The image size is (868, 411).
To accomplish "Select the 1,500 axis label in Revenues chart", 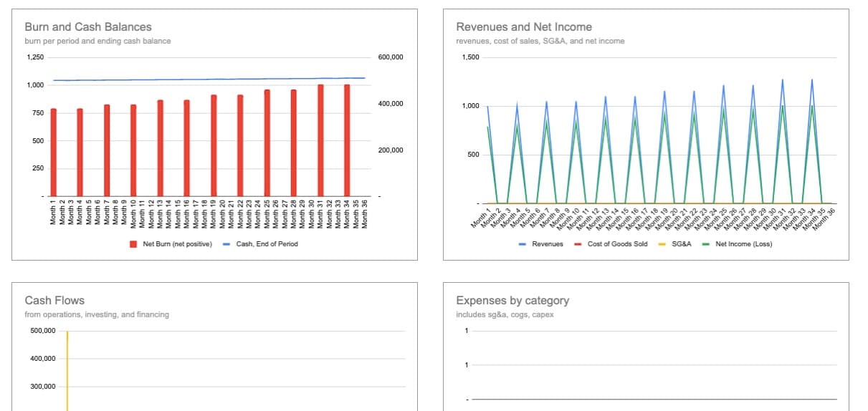I will (x=470, y=58).
